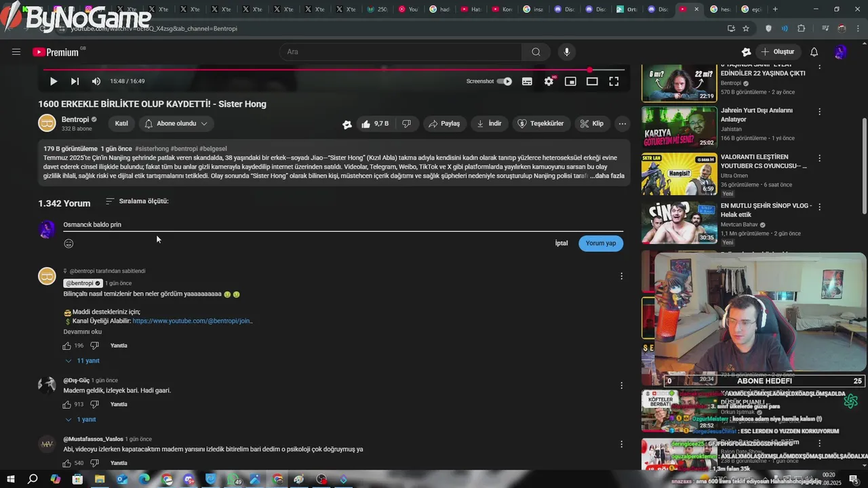Screen dimensions: 868x488
Task: Dislike the video
Action: pos(407,123)
